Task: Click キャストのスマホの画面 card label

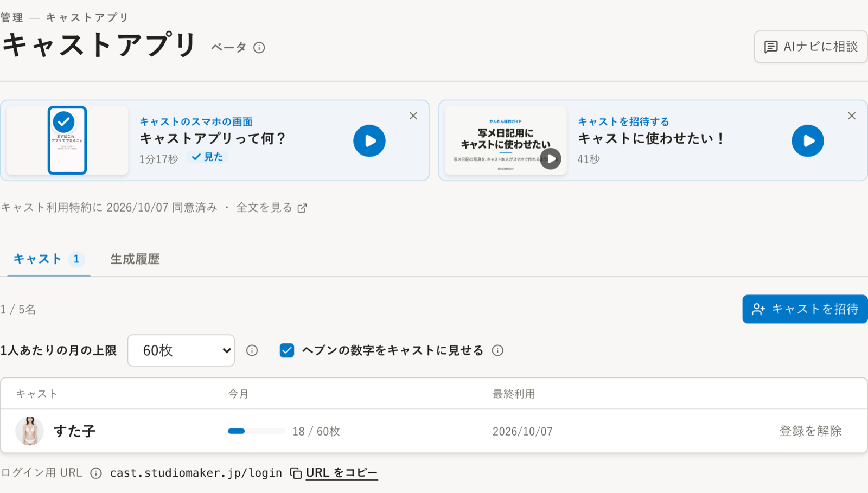Action: [x=196, y=121]
